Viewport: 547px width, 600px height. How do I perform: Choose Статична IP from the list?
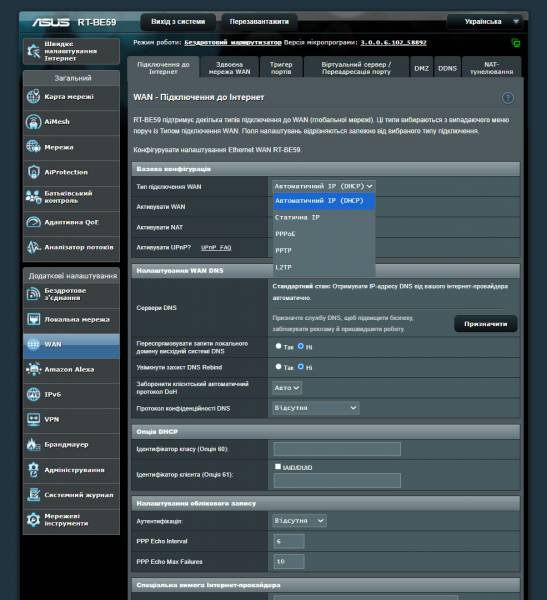(x=324, y=217)
